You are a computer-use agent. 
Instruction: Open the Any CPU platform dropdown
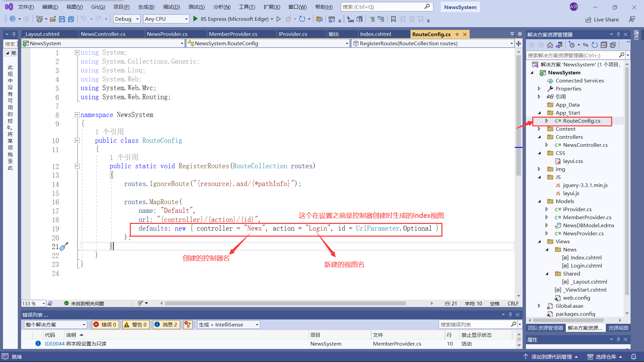click(166, 19)
